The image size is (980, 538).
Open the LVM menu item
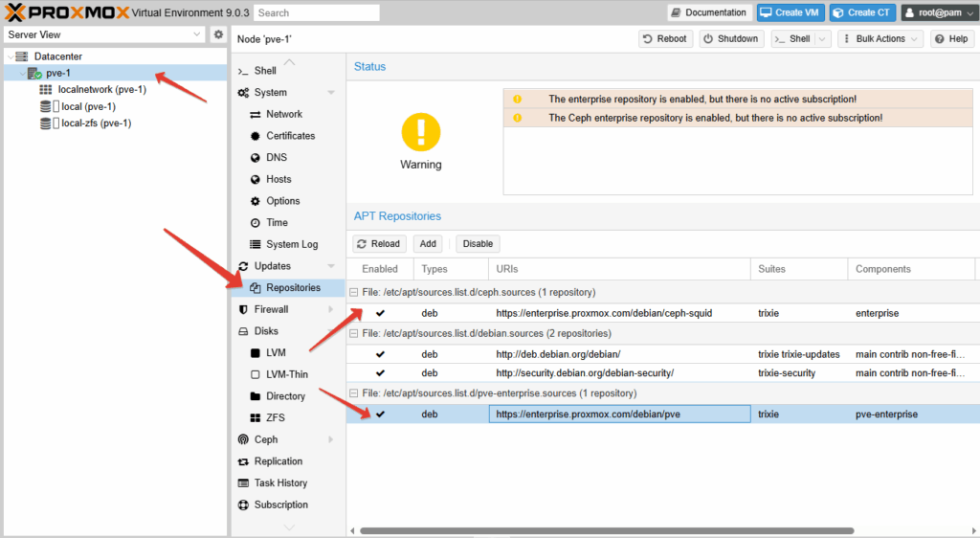point(288,353)
